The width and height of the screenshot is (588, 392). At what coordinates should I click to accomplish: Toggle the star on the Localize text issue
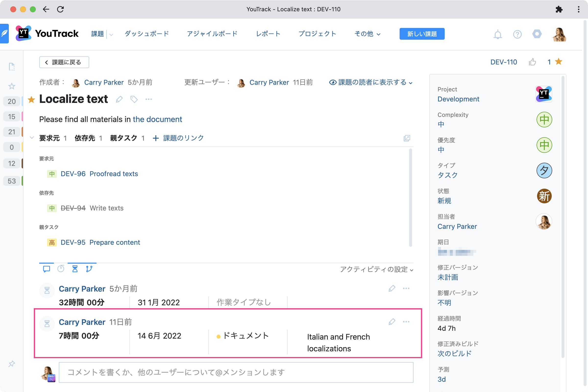click(32, 99)
